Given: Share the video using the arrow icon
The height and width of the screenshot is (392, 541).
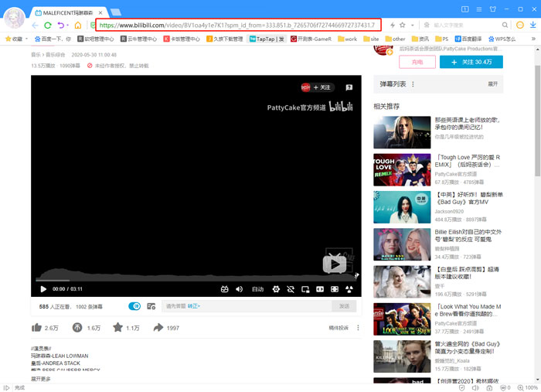Looking at the screenshot, I should click(x=158, y=328).
